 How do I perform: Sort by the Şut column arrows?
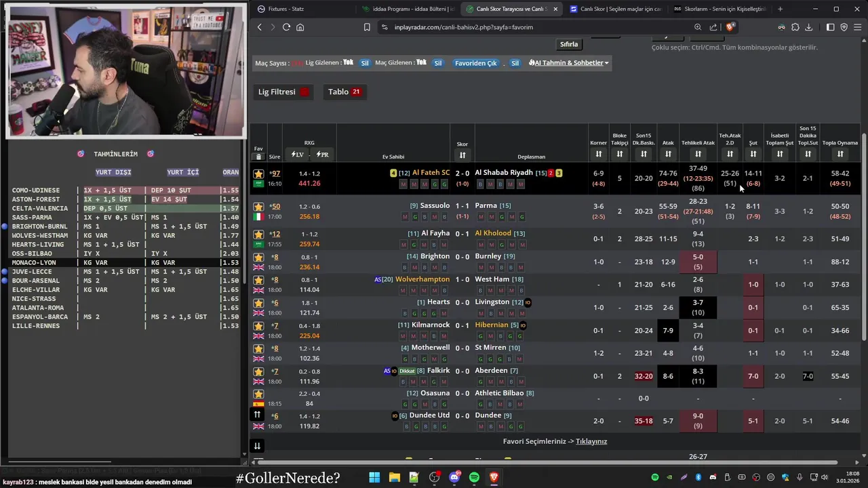pyautogui.click(x=753, y=155)
